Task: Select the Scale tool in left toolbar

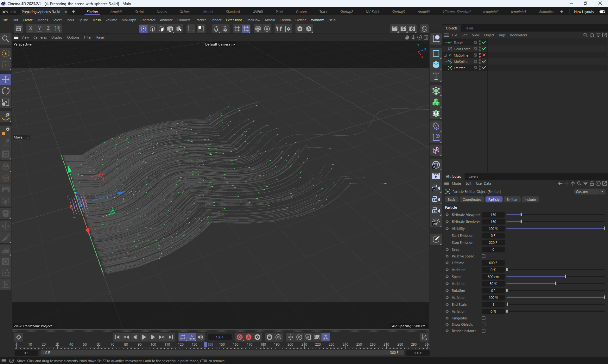Action: pos(6,102)
